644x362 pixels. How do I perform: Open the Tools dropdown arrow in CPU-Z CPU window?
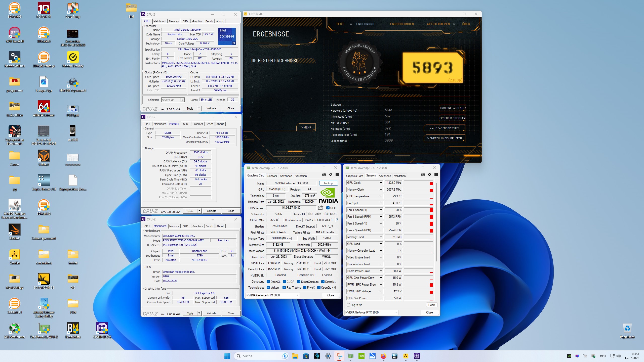pos(199,108)
